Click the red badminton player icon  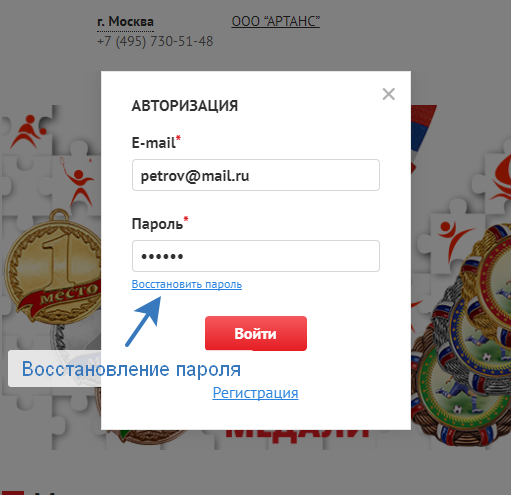coord(77,182)
